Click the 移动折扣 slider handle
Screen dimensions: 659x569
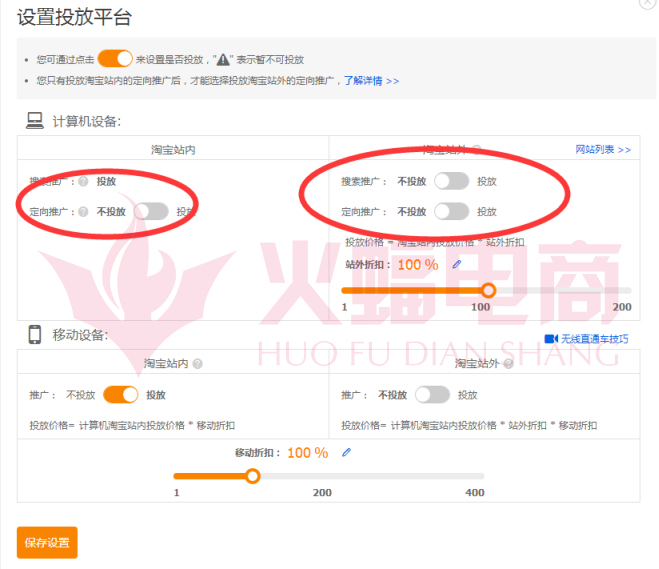coord(253,476)
